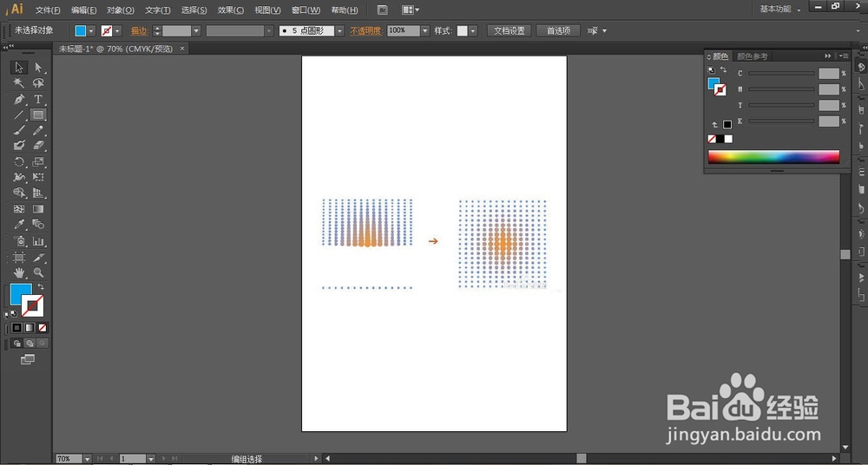868x465 pixels.
Task: Change screen mode button in toolbox
Action: click(28, 360)
